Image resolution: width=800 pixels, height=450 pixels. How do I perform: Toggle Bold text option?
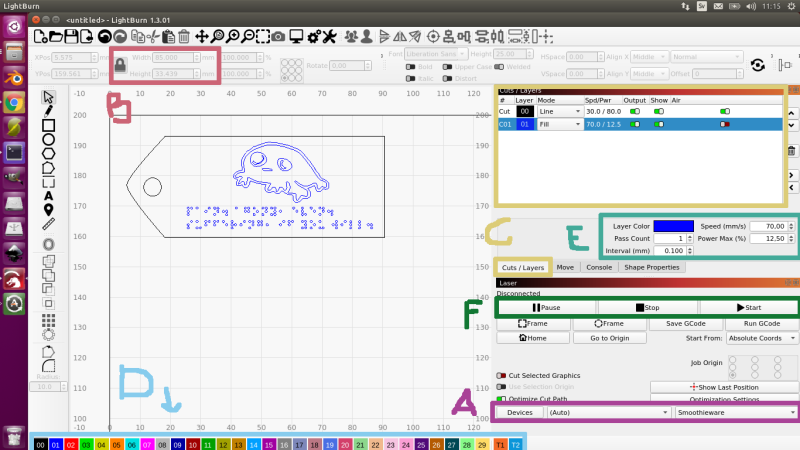click(410, 67)
